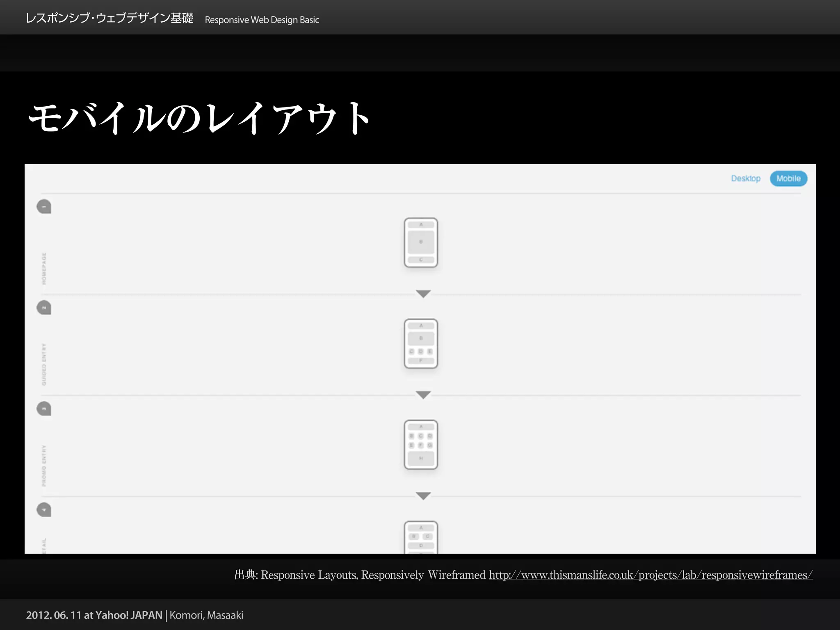
Task: Click the HOMEPAGE vertical section label
Action: coord(44,269)
